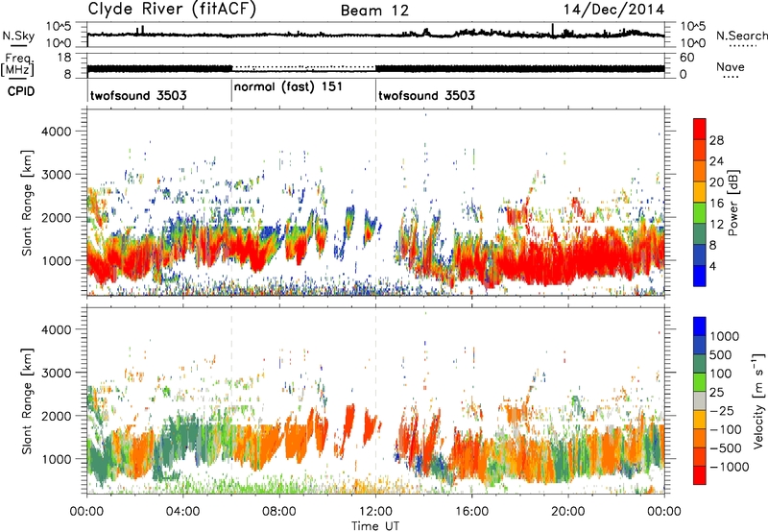768x532 pixels.
Task: Click the "28" value on the power scale
Action: click(x=716, y=140)
